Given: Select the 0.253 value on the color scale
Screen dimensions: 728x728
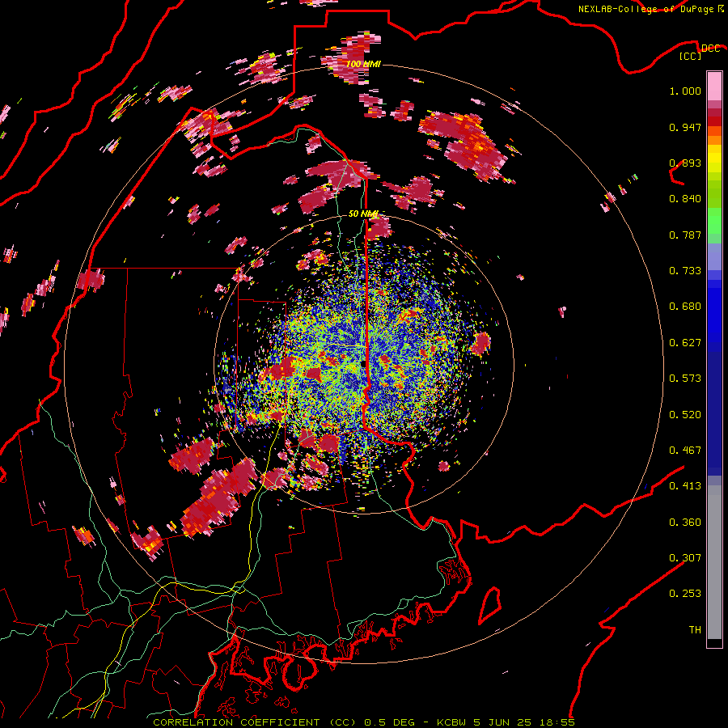Looking at the screenshot, I should (685, 594).
